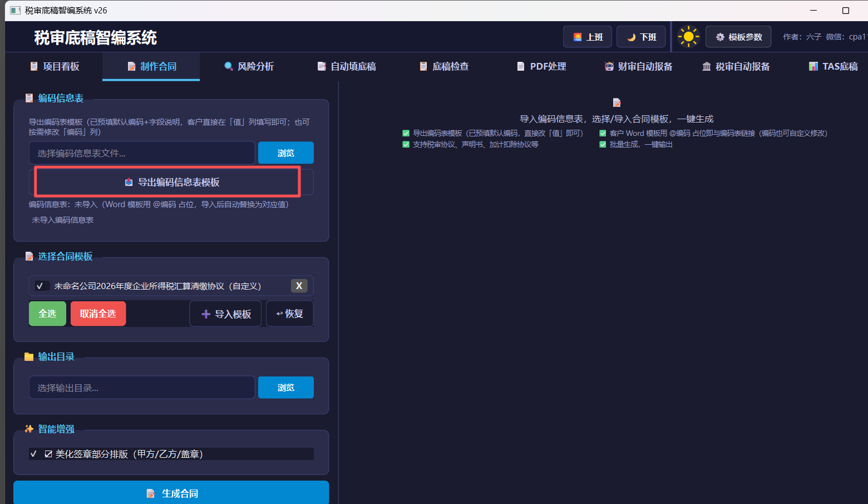
Task: Click the robot icon on 财审自动报备
Action: (x=609, y=66)
